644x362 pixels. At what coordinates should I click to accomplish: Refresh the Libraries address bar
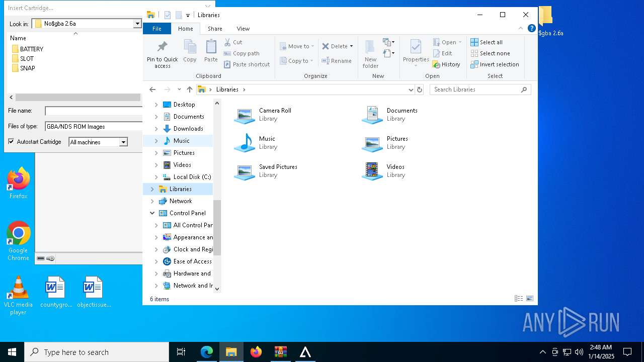pos(420,89)
